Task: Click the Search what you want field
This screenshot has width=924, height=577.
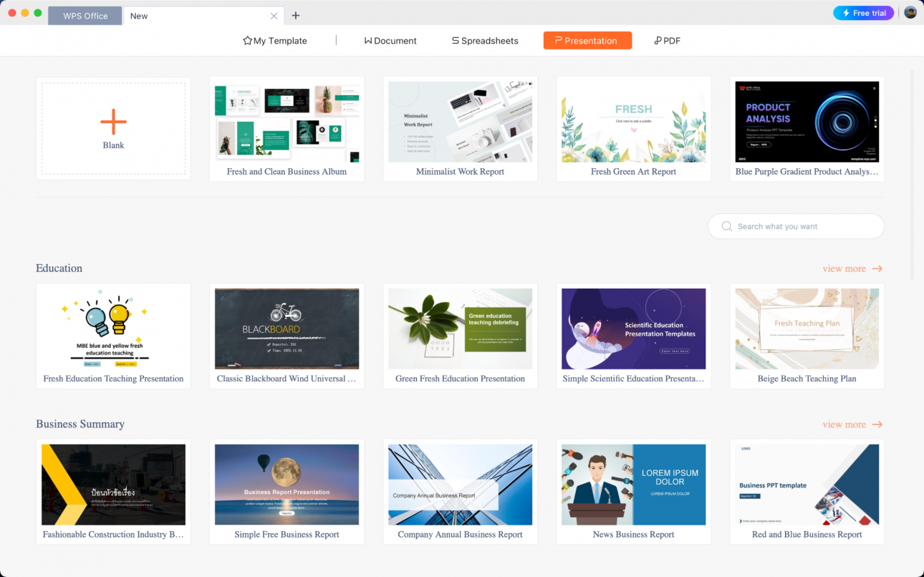Action: (x=795, y=226)
